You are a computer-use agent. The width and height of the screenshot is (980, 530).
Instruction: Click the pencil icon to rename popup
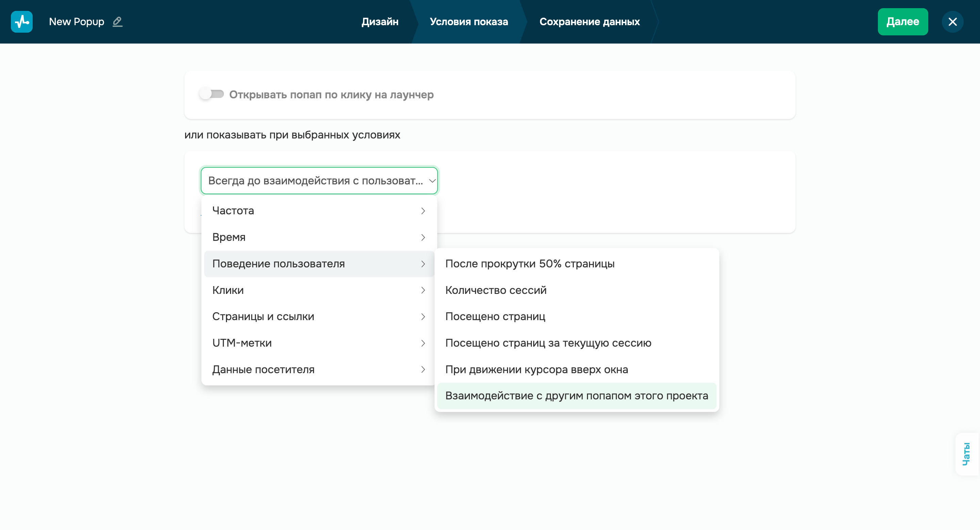(x=117, y=22)
